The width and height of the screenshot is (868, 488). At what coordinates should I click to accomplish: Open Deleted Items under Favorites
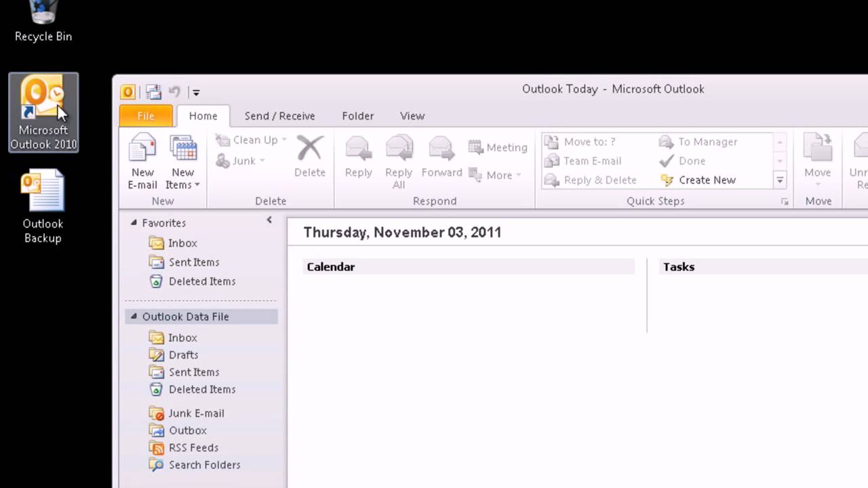(x=192, y=281)
